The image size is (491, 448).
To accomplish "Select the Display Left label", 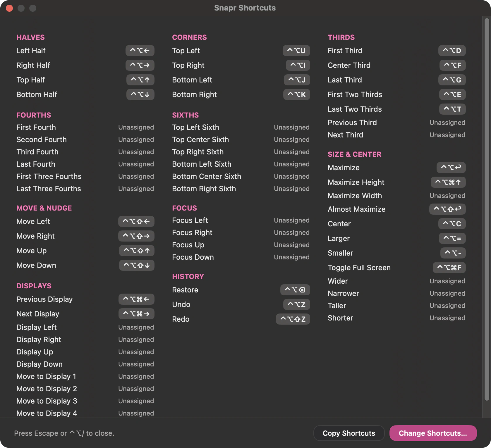I will click(37, 327).
